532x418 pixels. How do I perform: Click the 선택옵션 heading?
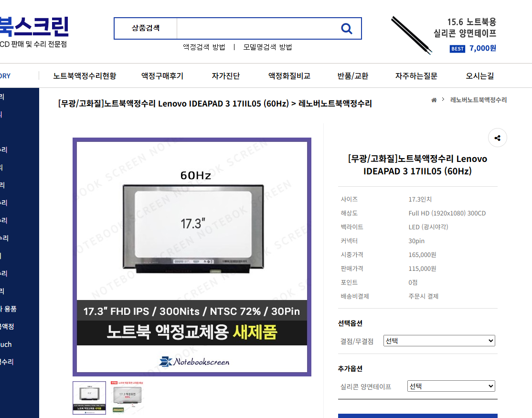coord(350,323)
